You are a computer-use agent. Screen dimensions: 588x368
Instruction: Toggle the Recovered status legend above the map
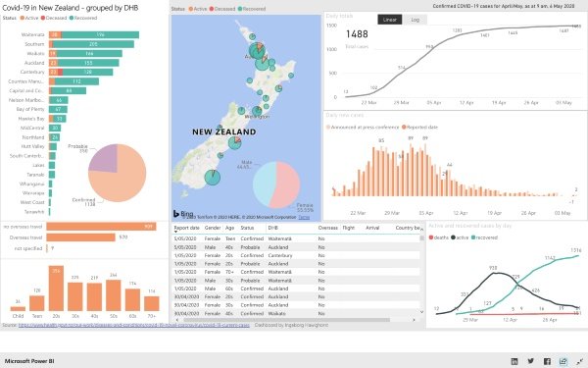(251, 9)
